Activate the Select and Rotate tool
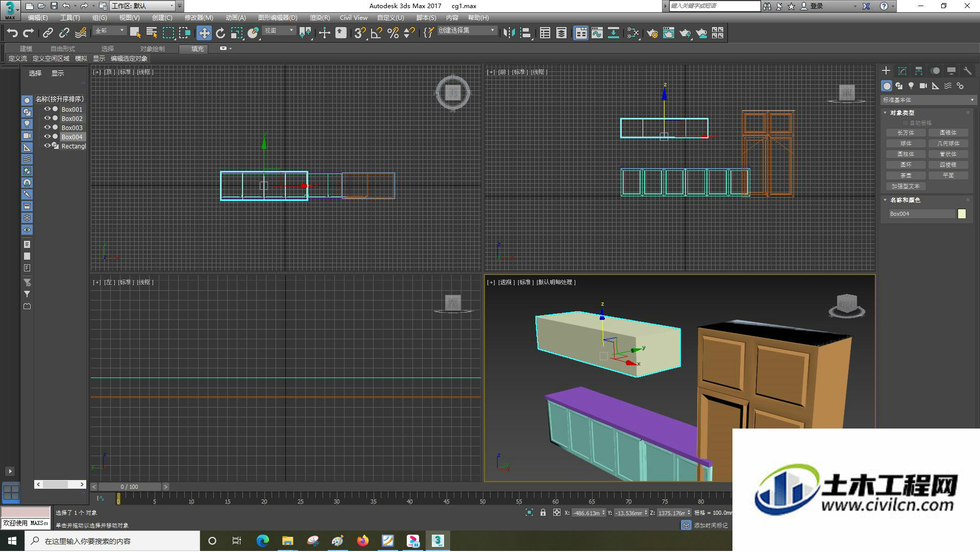 coord(220,33)
